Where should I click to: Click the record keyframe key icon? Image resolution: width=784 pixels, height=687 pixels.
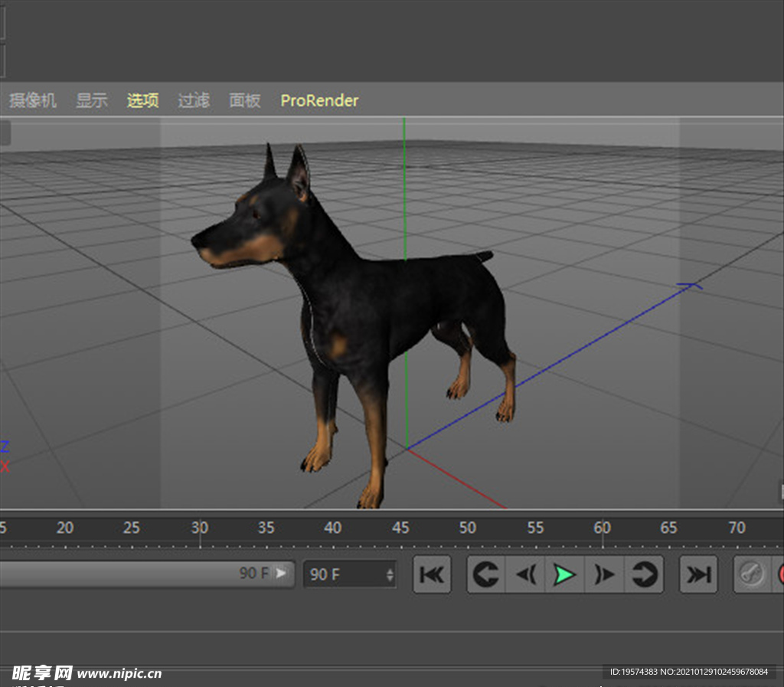[752, 574]
